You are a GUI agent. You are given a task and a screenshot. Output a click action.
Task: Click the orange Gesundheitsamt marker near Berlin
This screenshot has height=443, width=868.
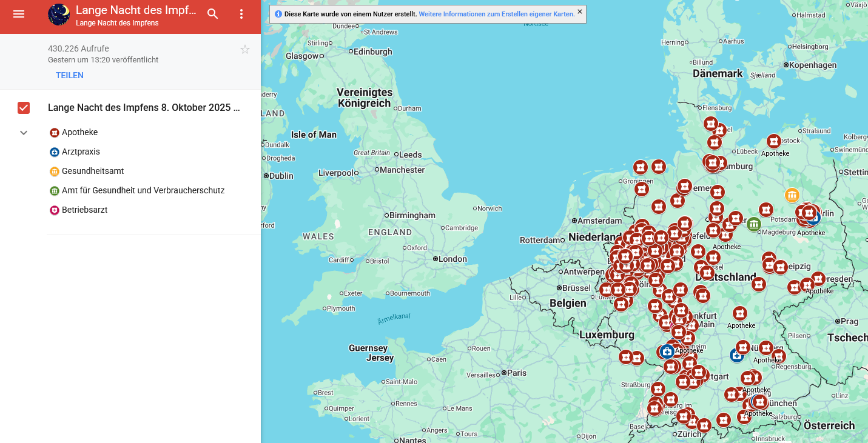point(792,195)
